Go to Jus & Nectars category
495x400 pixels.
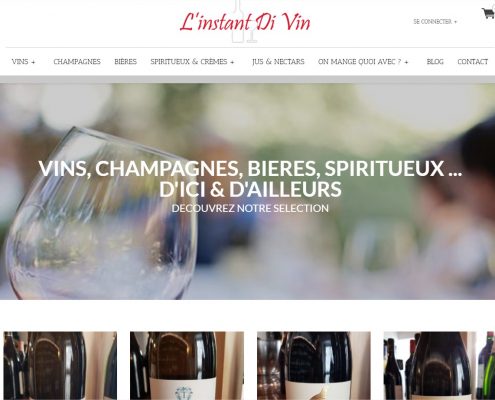click(x=278, y=62)
